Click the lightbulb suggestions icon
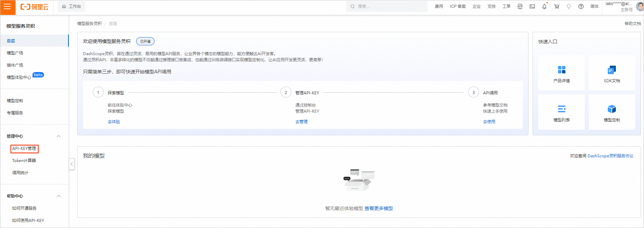Image resolution: width=644 pixels, height=228 pixels. point(569,6)
